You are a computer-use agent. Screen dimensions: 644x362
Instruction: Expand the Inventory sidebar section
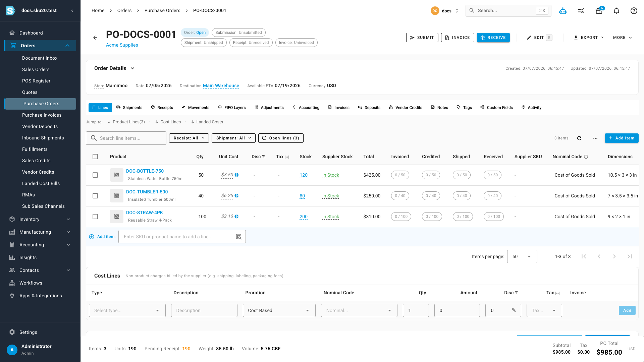pos(40,219)
